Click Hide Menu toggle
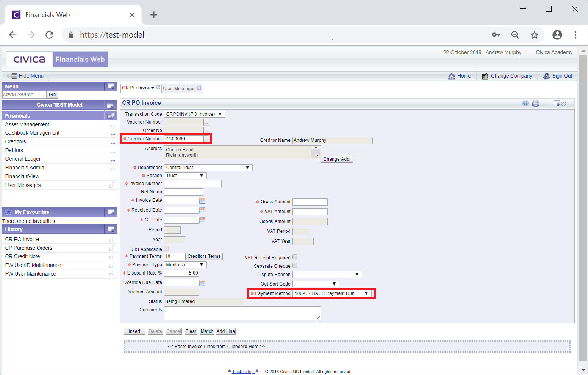Screen dimensions: 588x375 (x=26, y=76)
